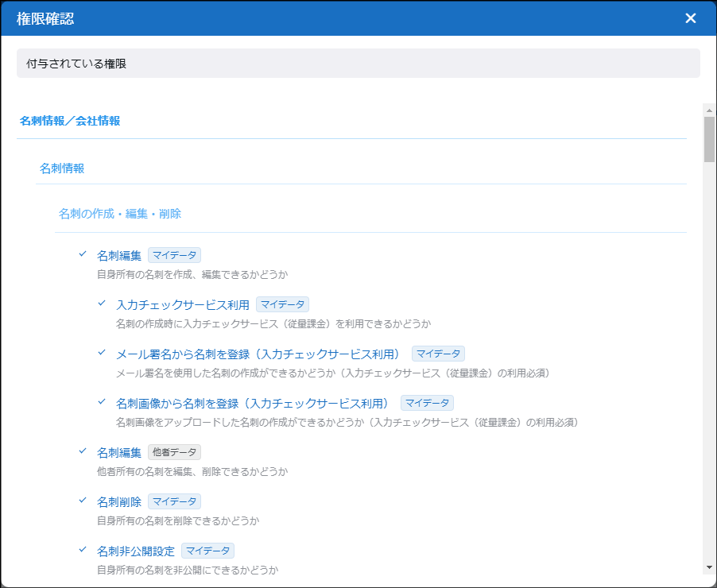Click マイデータ badge next to 名刺非公開設定
This screenshot has height=588, width=717.
click(207, 551)
